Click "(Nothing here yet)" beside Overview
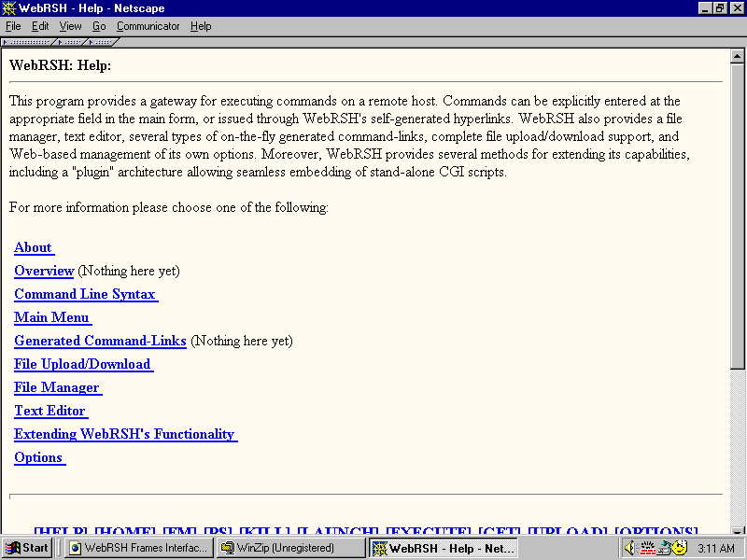The height and width of the screenshot is (560, 747). (x=129, y=271)
